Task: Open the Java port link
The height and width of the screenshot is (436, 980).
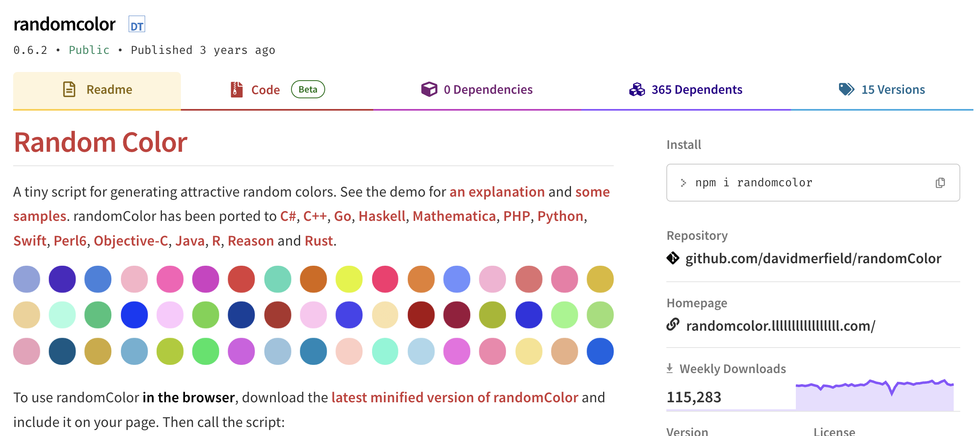Action: [190, 241]
